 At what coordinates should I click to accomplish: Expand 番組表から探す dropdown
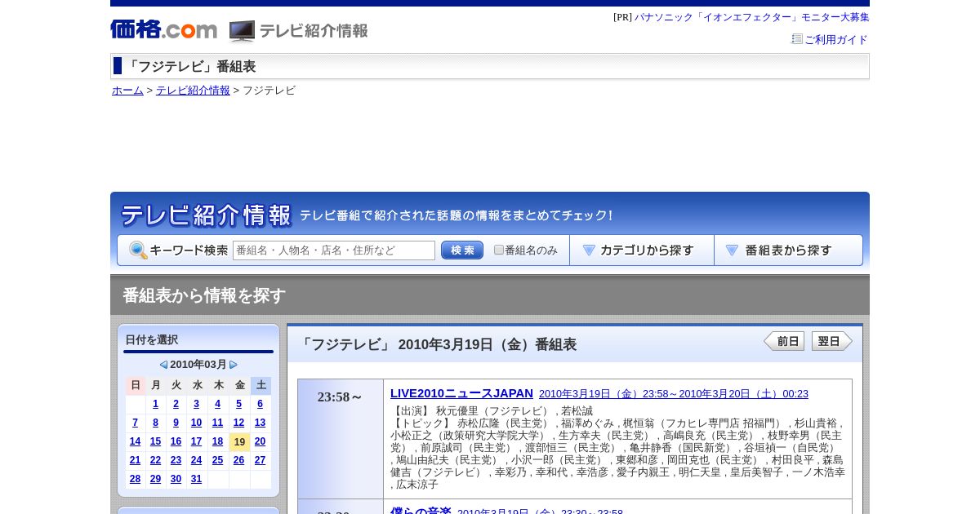click(788, 250)
